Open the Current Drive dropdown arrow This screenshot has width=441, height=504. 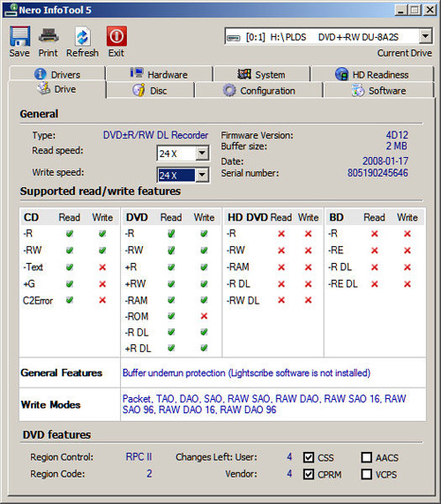[x=425, y=36]
